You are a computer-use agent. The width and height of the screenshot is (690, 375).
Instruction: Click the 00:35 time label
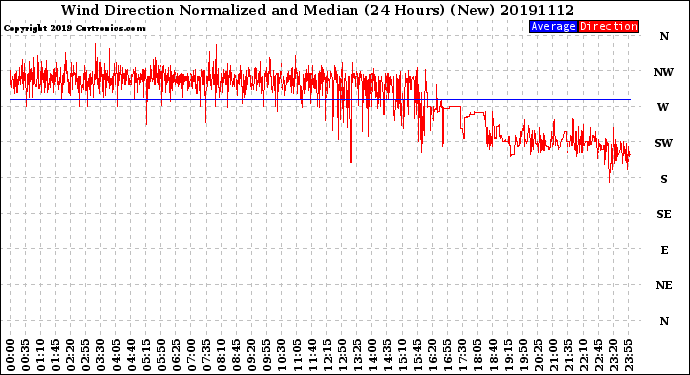[26, 355]
